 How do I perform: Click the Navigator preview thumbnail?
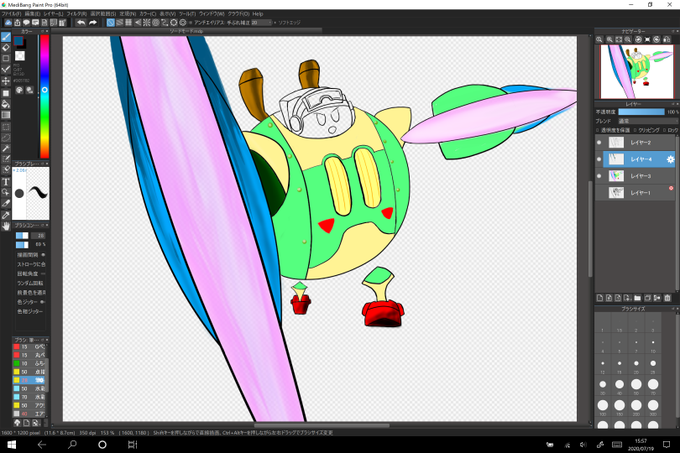pos(636,72)
